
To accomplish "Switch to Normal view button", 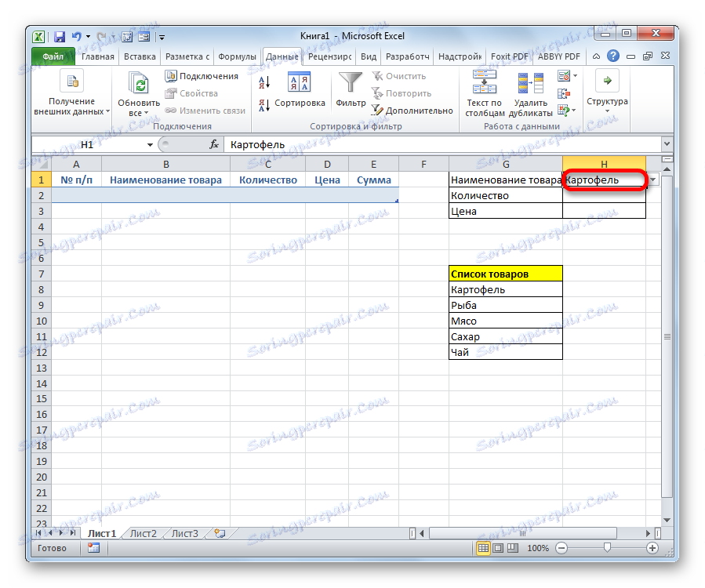I will [x=483, y=548].
